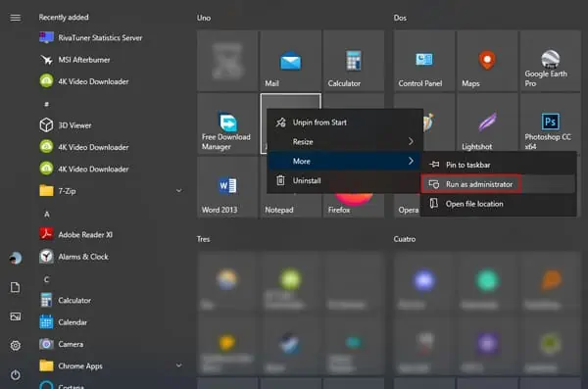
Task: Click the Dos group title
Action: click(400, 18)
